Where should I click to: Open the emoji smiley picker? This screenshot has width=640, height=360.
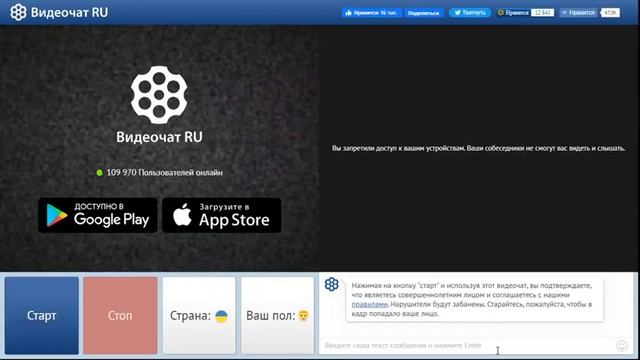(x=622, y=346)
